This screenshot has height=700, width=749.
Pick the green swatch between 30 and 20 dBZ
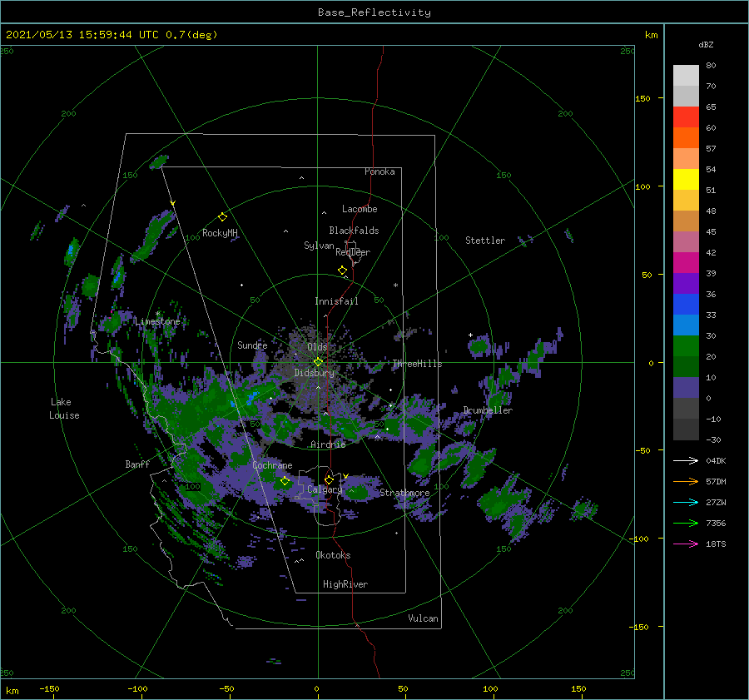click(686, 345)
